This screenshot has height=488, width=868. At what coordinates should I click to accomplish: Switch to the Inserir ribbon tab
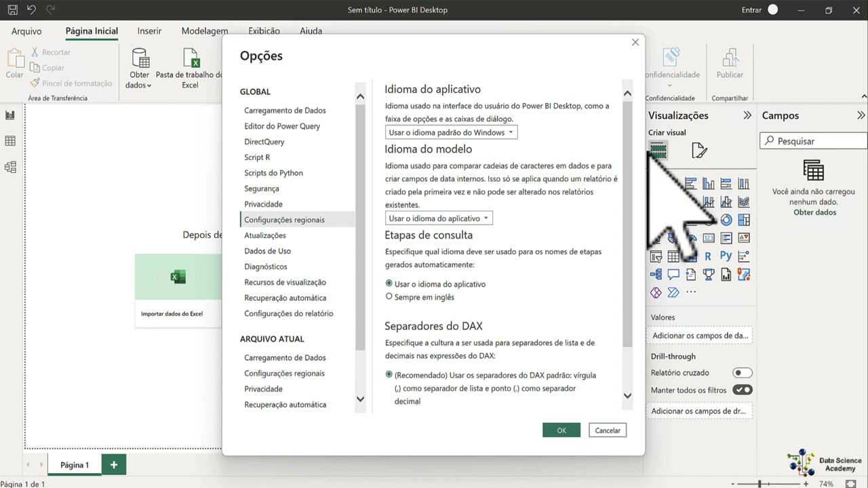coord(149,31)
